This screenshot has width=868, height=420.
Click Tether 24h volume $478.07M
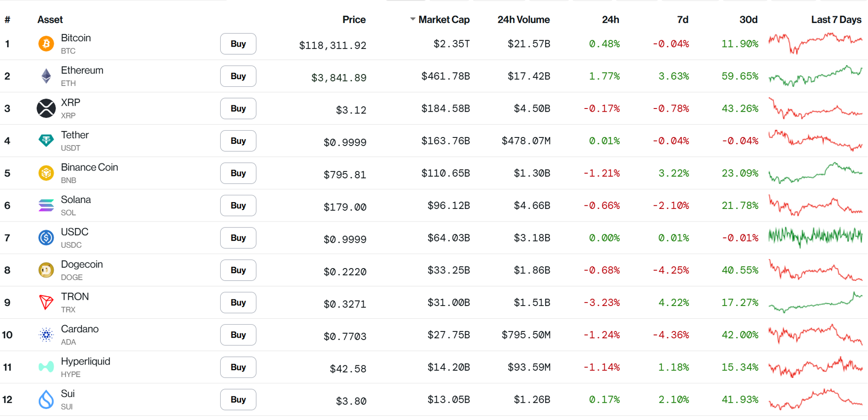pos(526,141)
